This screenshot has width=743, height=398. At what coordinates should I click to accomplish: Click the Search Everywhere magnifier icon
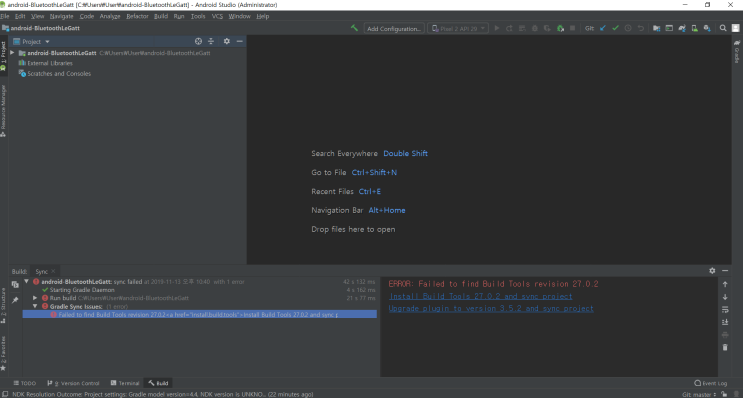click(723, 28)
